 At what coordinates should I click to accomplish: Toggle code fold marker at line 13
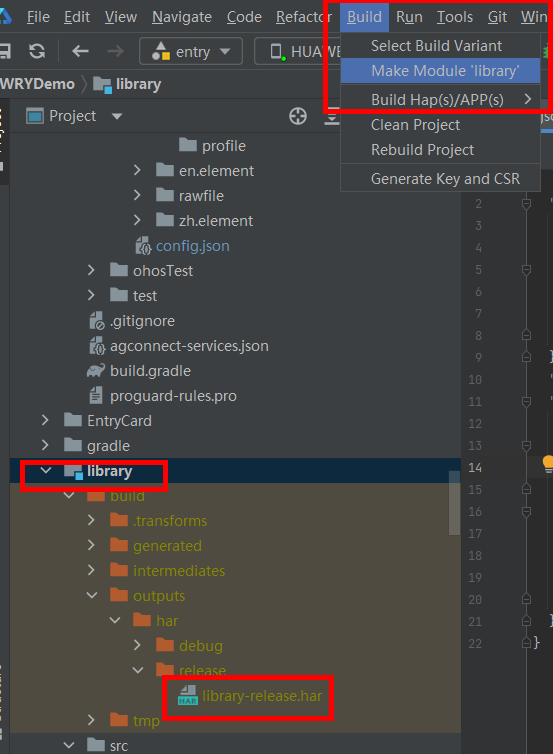point(526,446)
